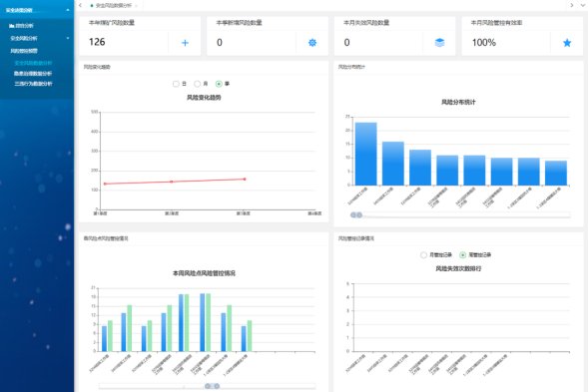The width and height of the screenshot is (588, 392).
Task: Select the 季 radio in the trend chart
Action: pyautogui.click(x=219, y=84)
